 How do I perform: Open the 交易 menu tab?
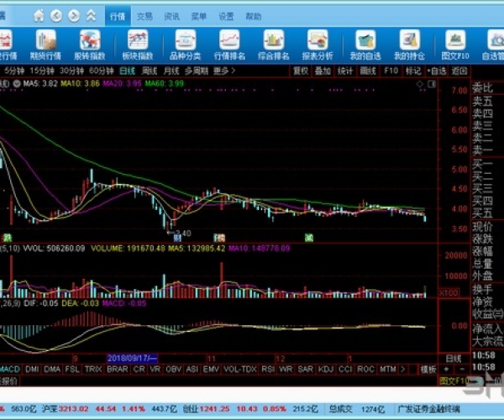coord(145,16)
